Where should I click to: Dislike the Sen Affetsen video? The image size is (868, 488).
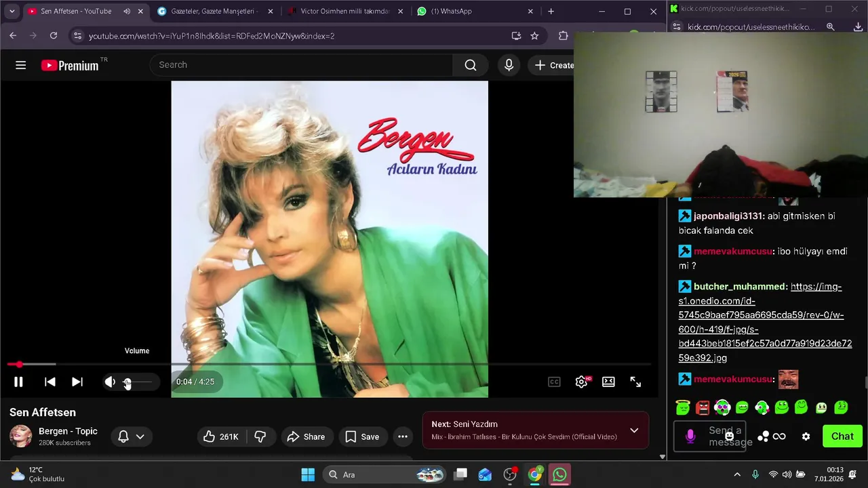click(x=260, y=437)
